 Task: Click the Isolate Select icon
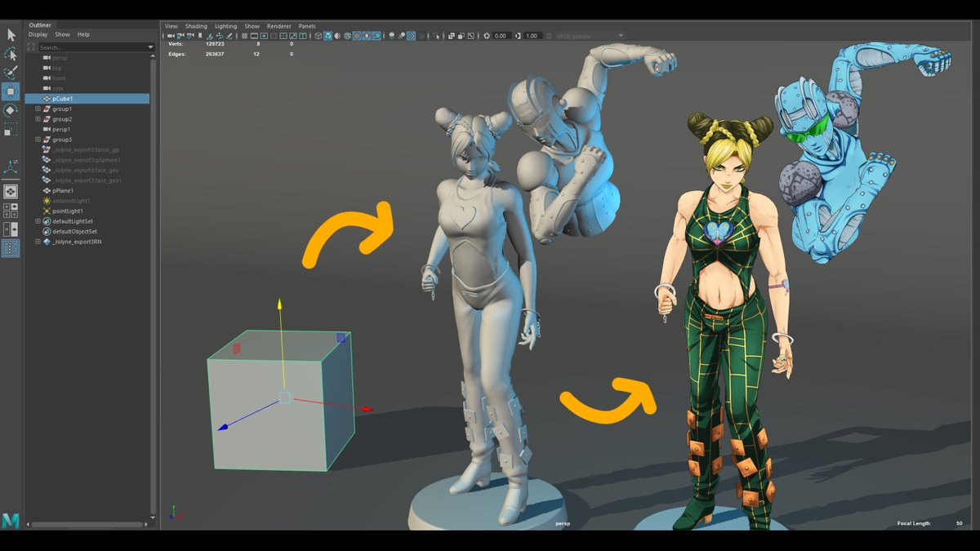(x=436, y=36)
